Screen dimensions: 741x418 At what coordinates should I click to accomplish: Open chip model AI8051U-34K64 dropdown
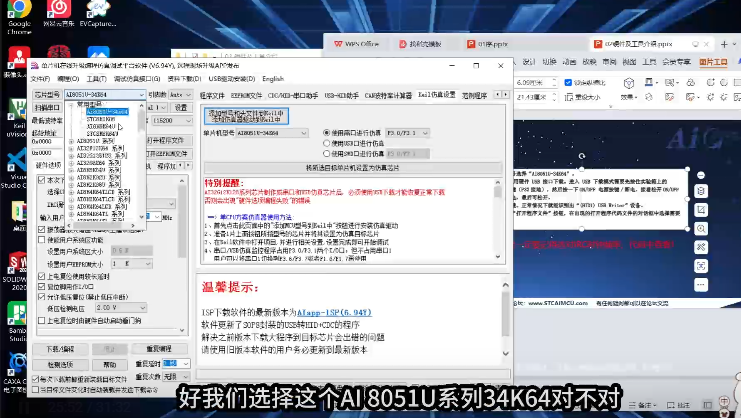click(105, 94)
